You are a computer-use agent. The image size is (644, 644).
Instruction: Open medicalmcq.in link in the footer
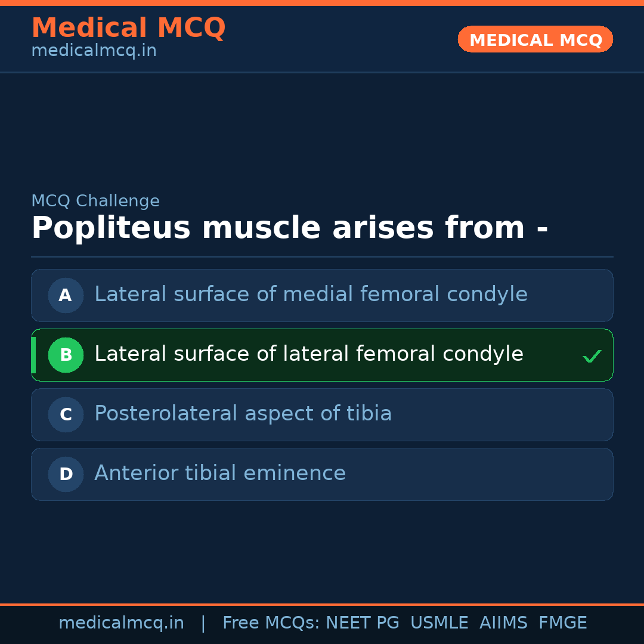121,623
